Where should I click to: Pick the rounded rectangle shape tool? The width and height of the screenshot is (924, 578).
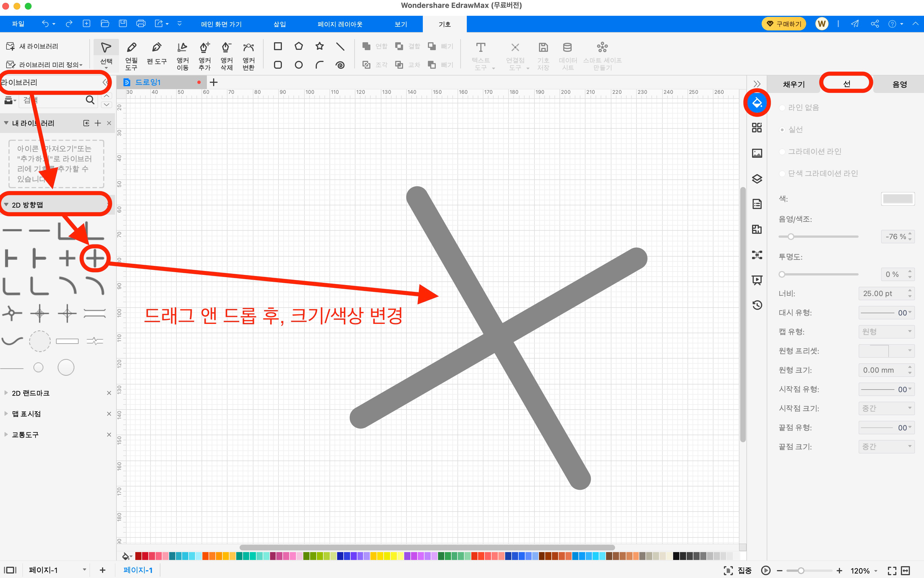pyautogui.click(x=278, y=65)
